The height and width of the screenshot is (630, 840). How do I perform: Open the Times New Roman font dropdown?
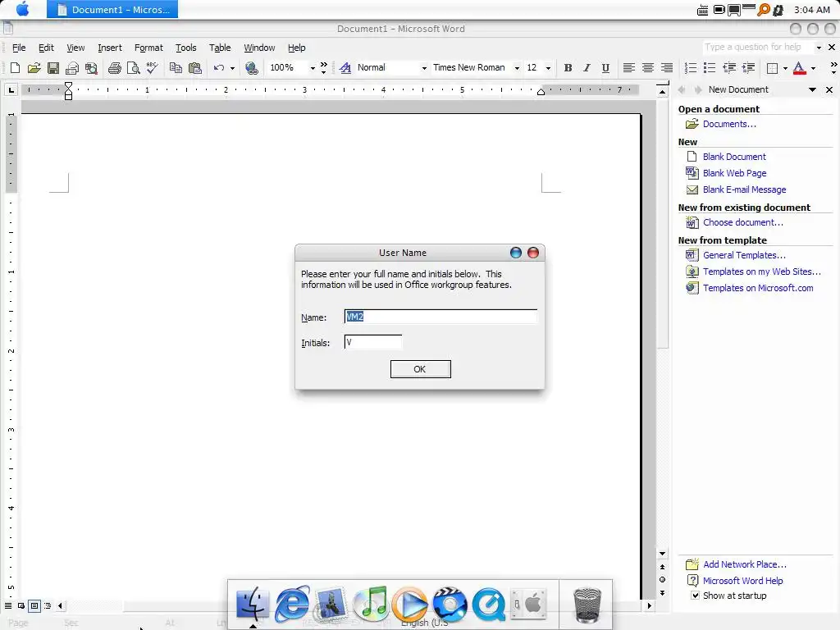(517, 69)
